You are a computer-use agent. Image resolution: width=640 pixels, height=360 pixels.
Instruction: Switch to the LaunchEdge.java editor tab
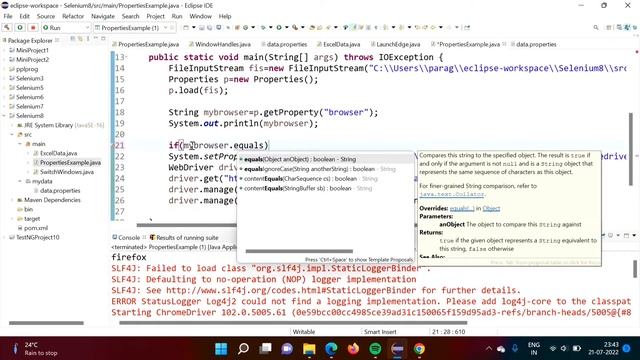point(395,44)
